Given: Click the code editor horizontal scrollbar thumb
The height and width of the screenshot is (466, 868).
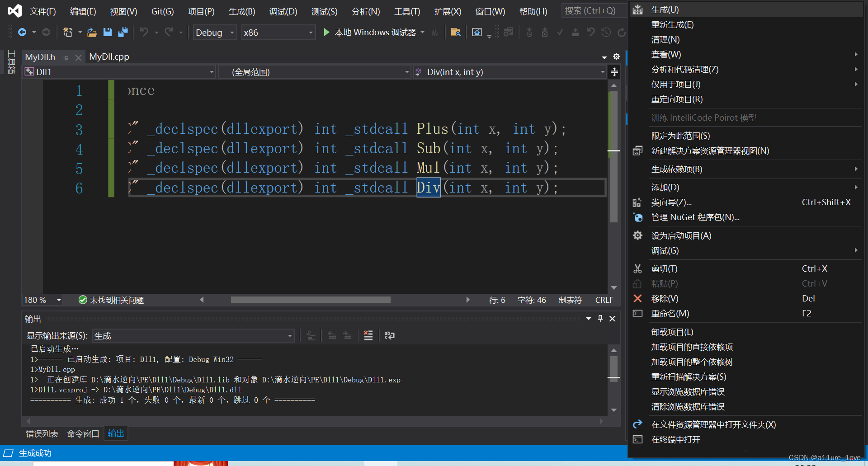Looking at the screenshot, I should pos(311,300).
